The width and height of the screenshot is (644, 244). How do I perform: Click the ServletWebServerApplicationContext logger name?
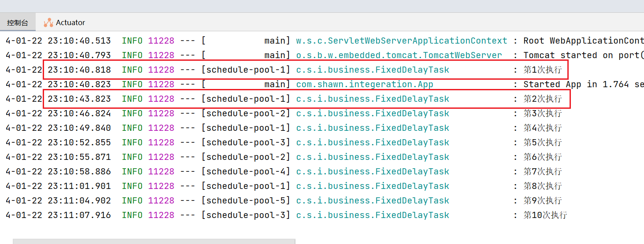(402, 41)
